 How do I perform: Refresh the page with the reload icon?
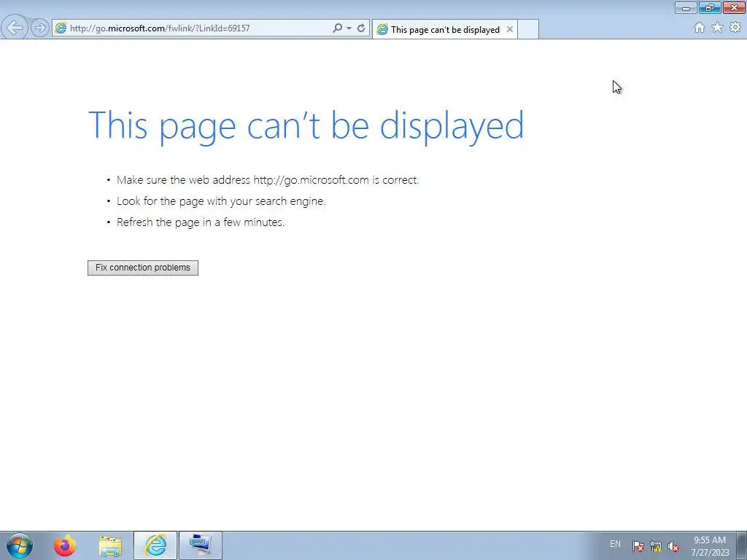tap(362, 28)
